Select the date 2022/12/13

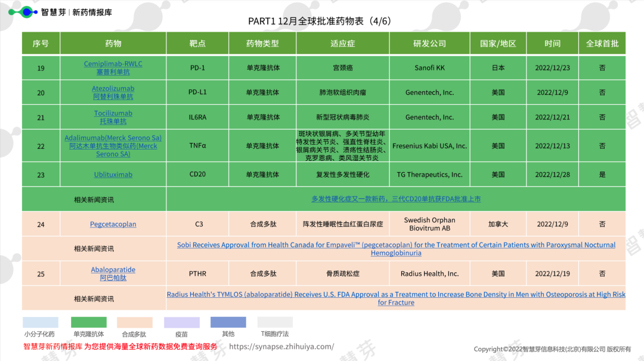[552, 145]
